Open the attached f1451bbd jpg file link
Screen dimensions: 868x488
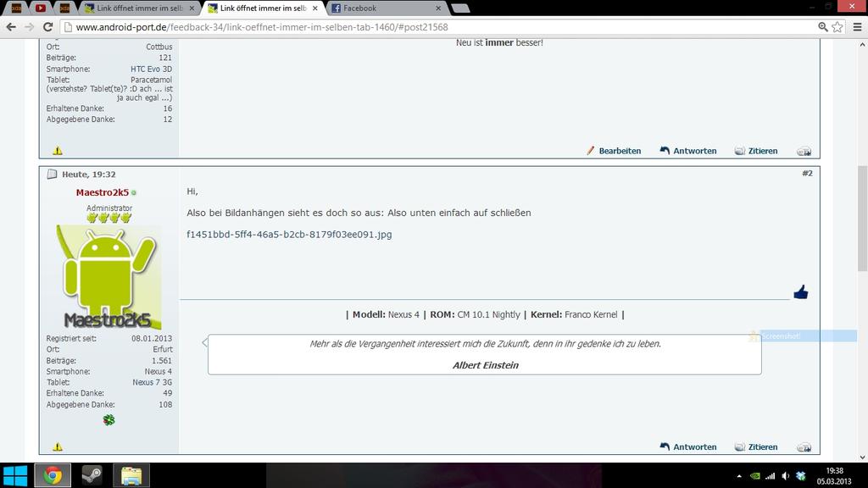coord(289,235)
